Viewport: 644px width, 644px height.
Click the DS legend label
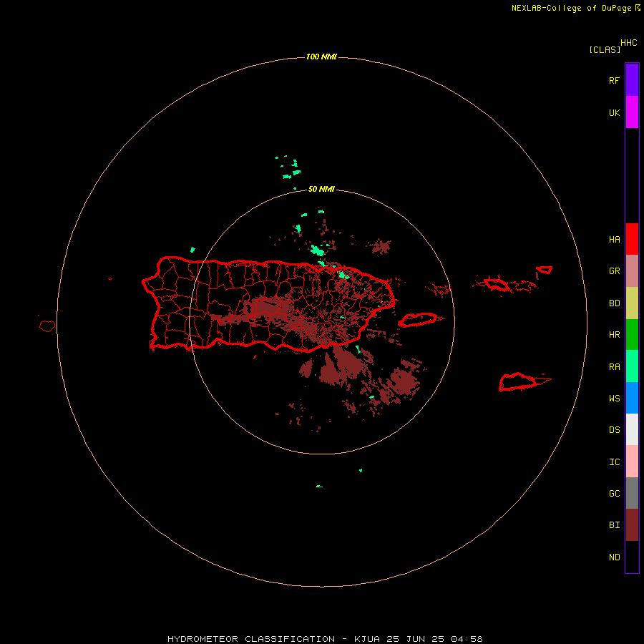614,430
